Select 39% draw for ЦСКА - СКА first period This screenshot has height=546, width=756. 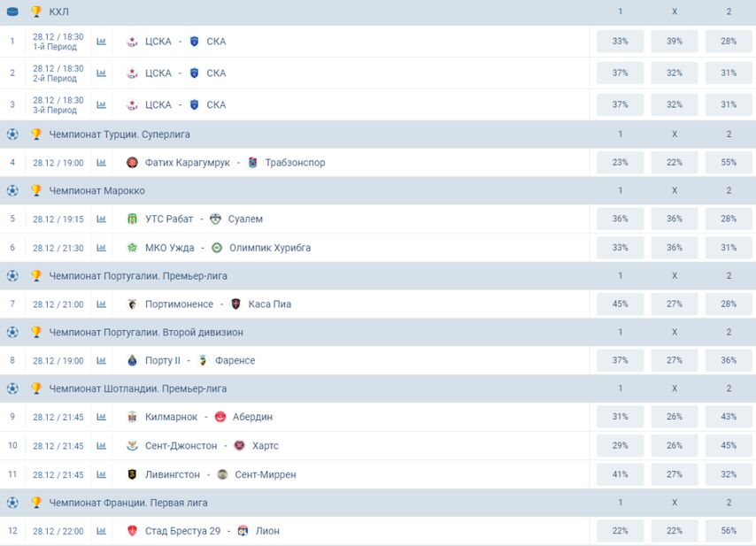(x=674, y=42)
